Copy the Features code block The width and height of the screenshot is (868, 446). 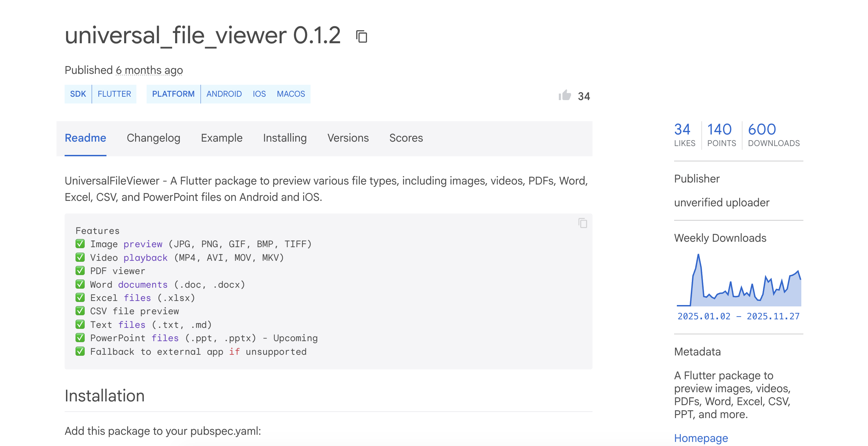(583, 223)
